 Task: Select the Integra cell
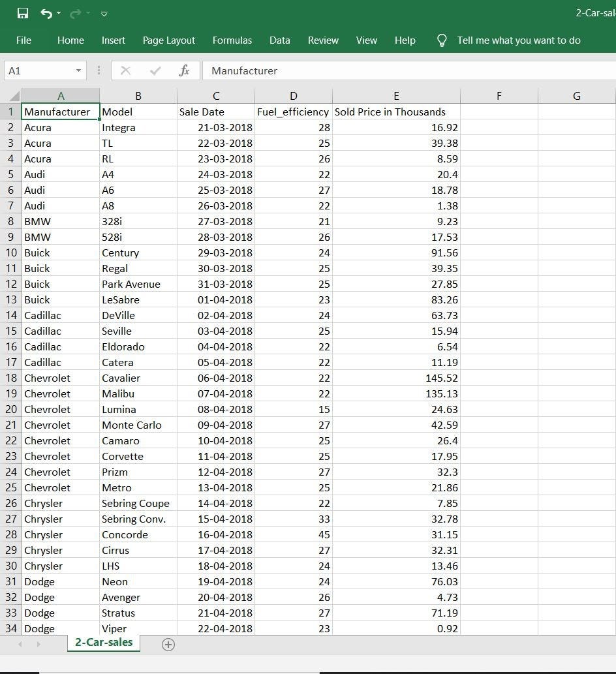[x=138, y=127]
